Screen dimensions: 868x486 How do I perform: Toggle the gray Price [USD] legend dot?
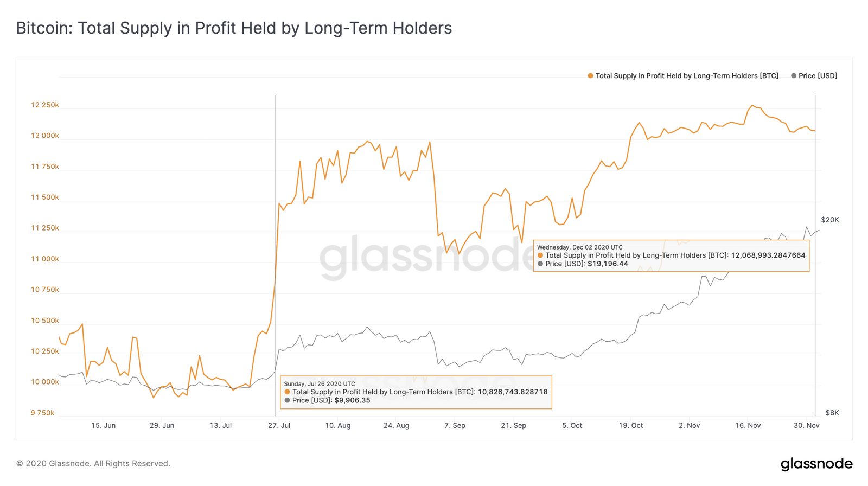click(794, 76)
